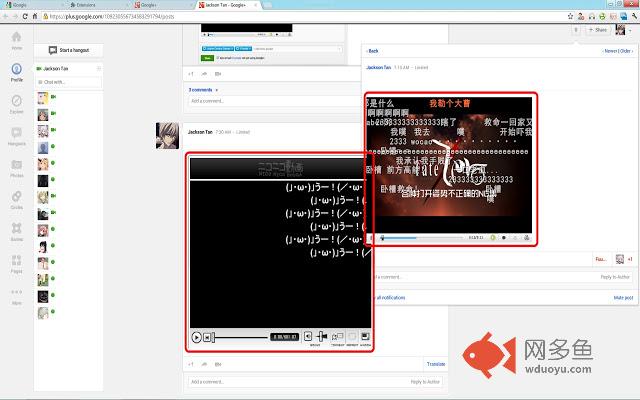Adjust the niconico volume slider knob
This screenshot has height=400, width=640.
pyautogui.click(x=322, y=336)
